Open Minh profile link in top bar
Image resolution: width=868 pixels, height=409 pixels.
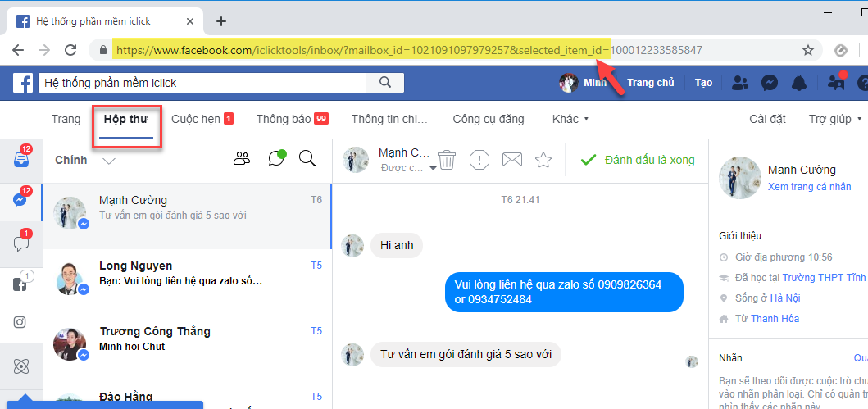(x=583, y=83)
